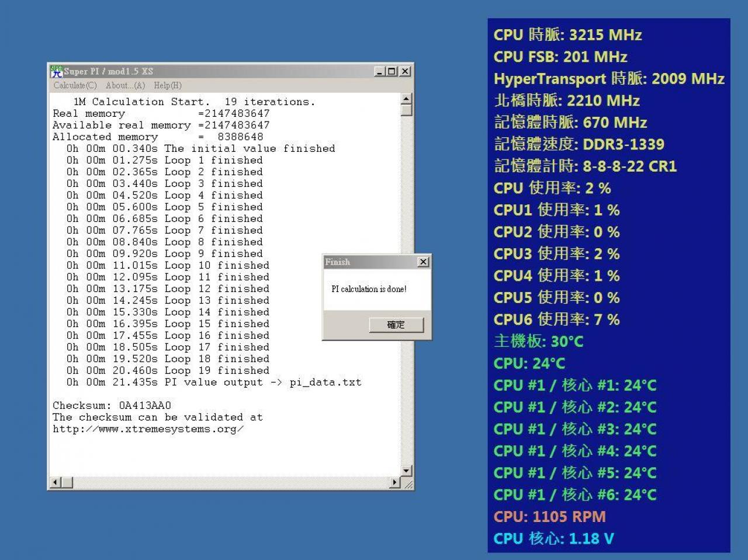The width and height of the screenshot is (748, 560).
Task: Close the Super PI window
Action: 405,71
